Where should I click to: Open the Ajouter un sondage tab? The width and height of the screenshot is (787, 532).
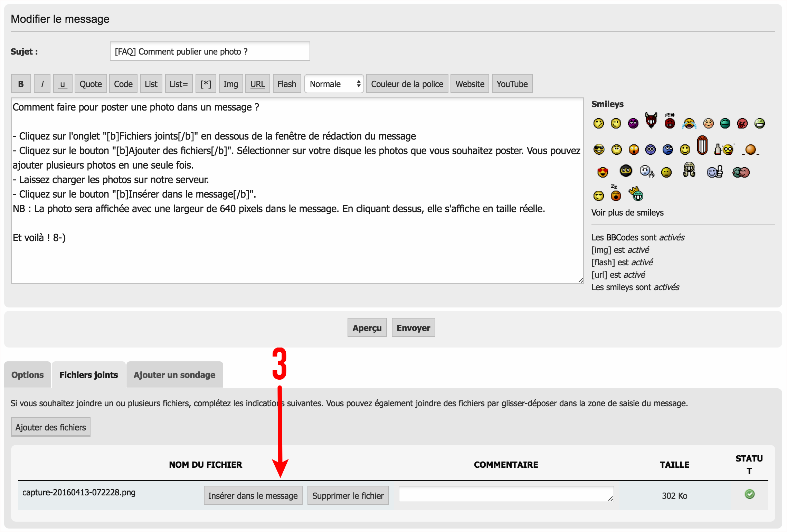(x=174, y=375)
